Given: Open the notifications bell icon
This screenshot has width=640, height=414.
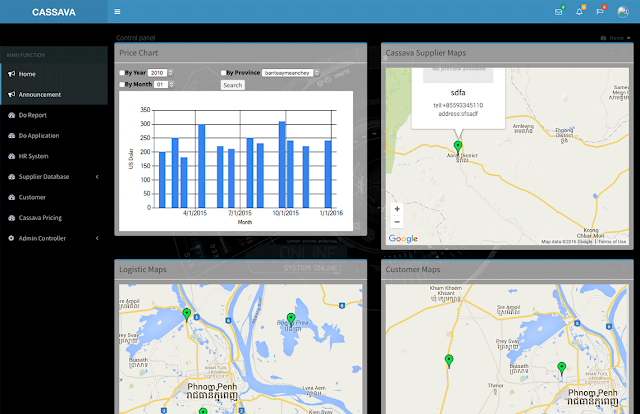Looking at the screenshot, I should tap(579, 11).
